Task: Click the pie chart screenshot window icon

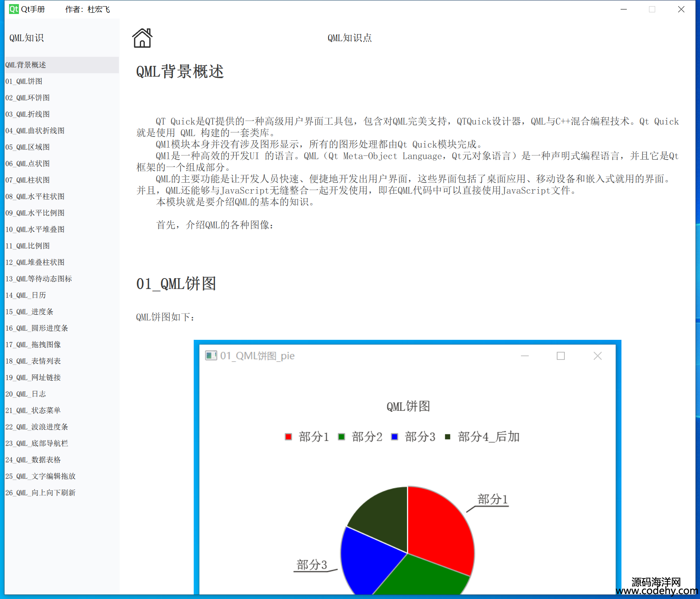Action: click(211, 355)
